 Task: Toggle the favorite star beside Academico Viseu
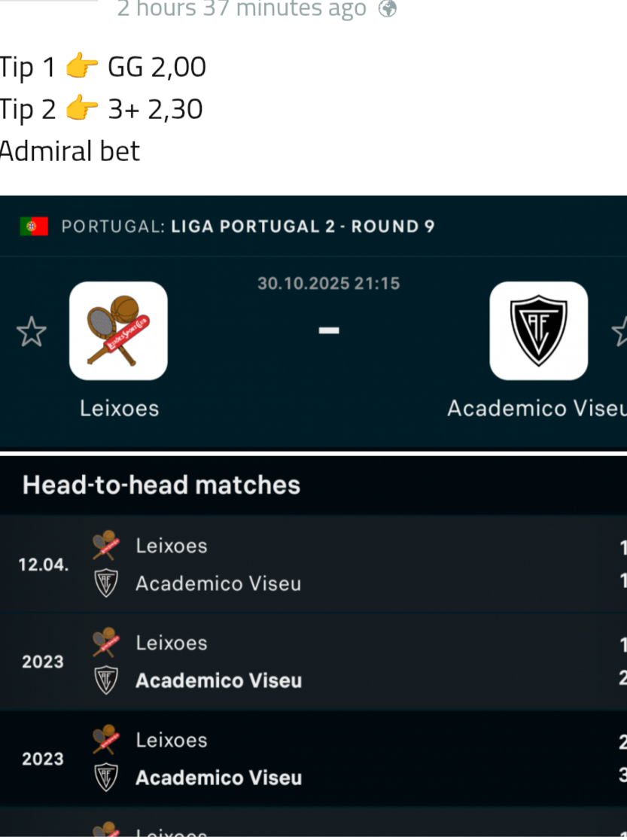(620, 332)
